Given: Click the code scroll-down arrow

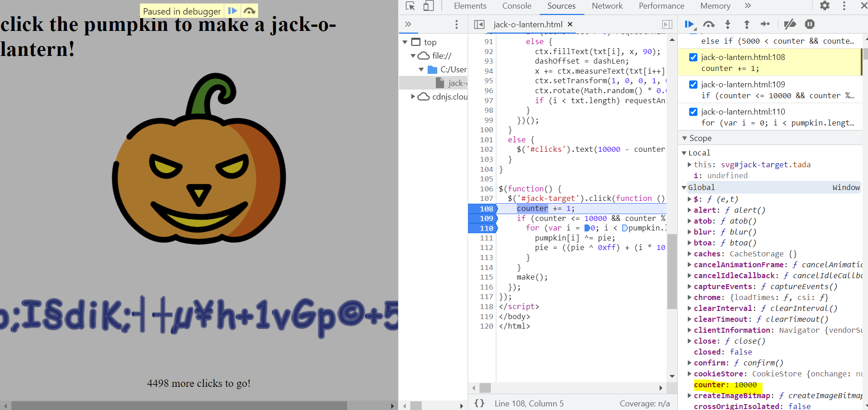Looking at the screenshot, I should 672,376.
